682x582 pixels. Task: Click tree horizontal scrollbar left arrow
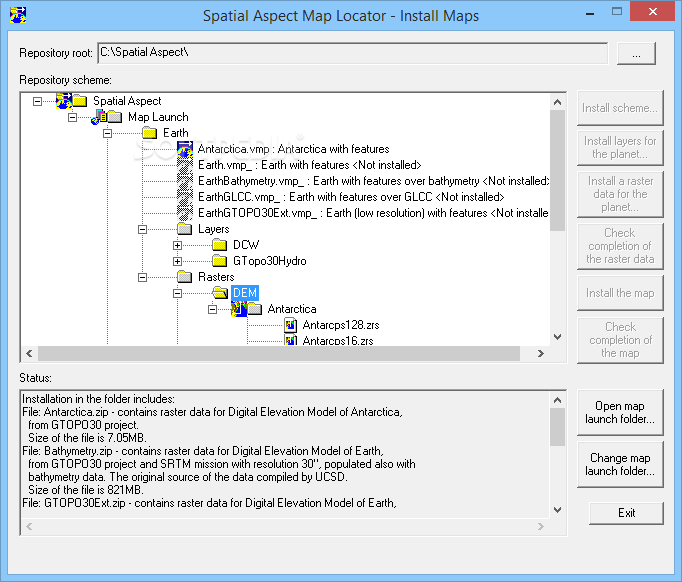29,354
